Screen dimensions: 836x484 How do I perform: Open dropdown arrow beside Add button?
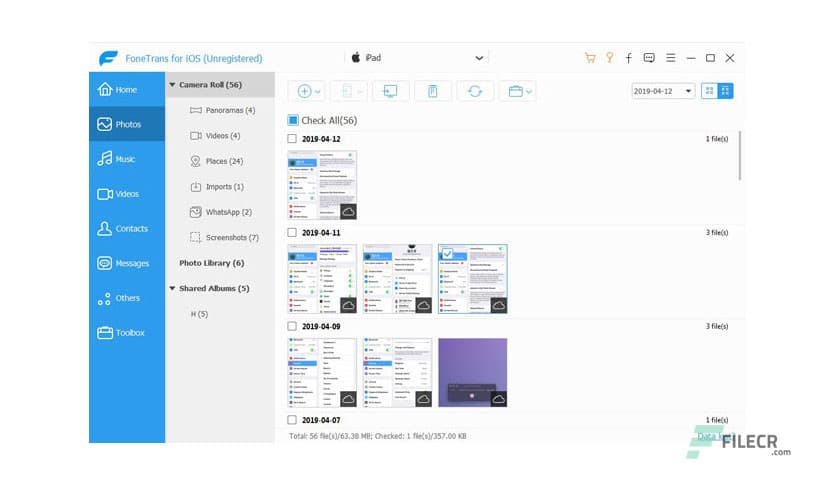coord(318,92)
